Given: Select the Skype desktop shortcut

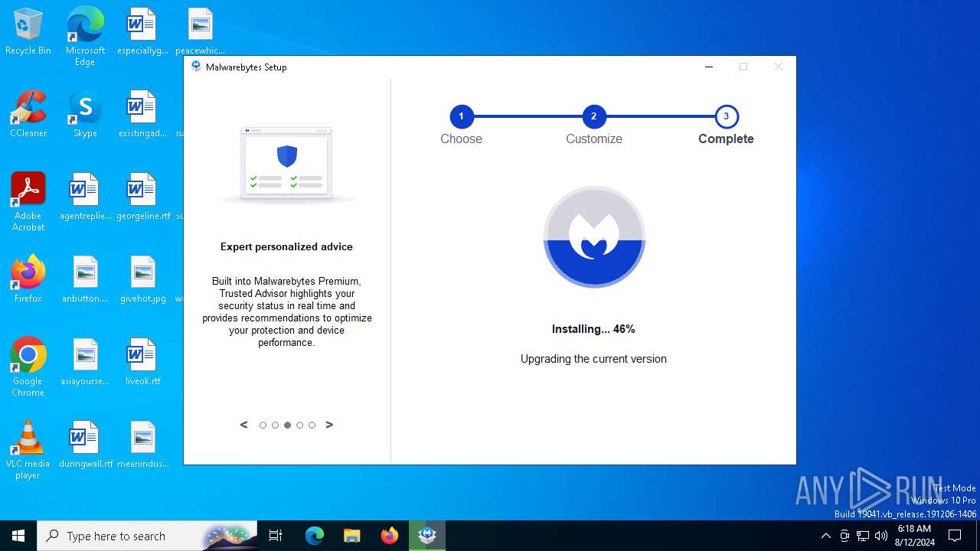Looking at the screenshot, I should [85, 115].
